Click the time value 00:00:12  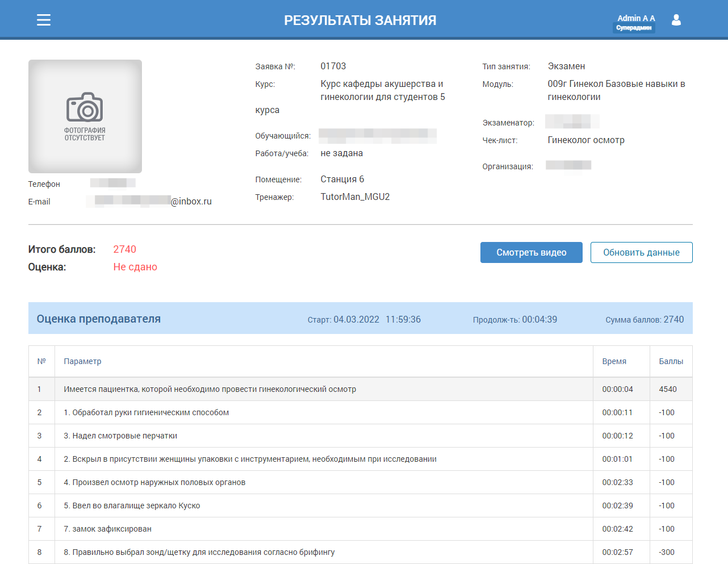tap(617, 436)
